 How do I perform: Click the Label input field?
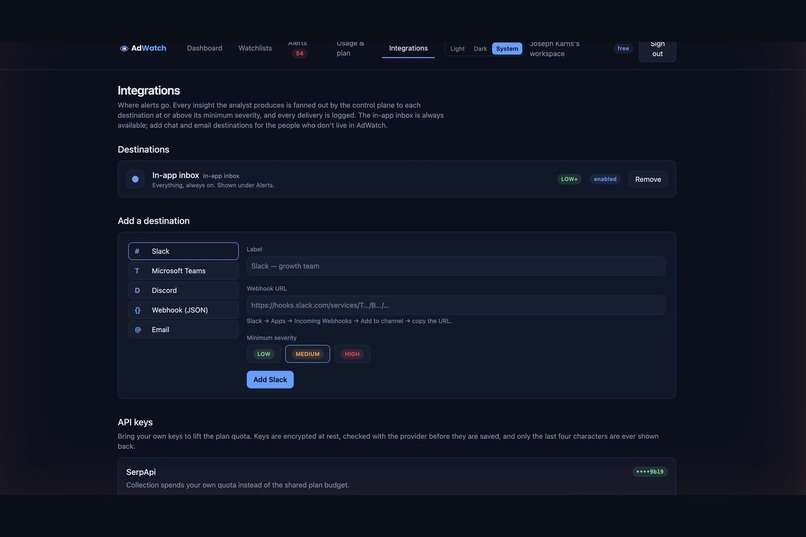[x=455, y=266]
